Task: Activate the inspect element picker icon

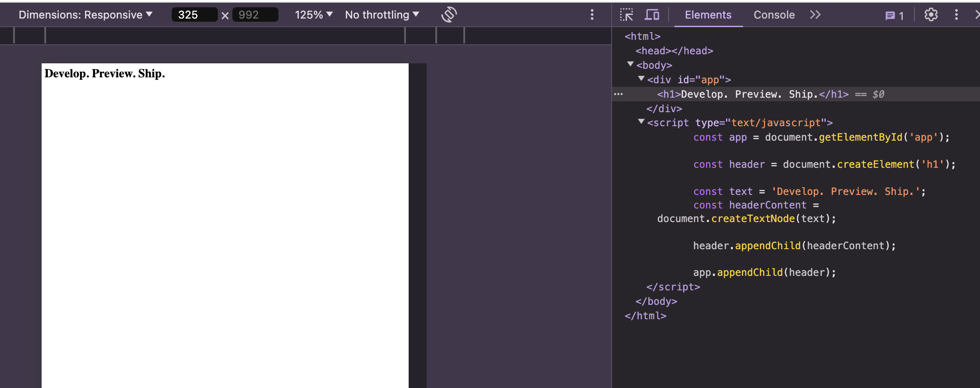Action: (x=627, y=15)
